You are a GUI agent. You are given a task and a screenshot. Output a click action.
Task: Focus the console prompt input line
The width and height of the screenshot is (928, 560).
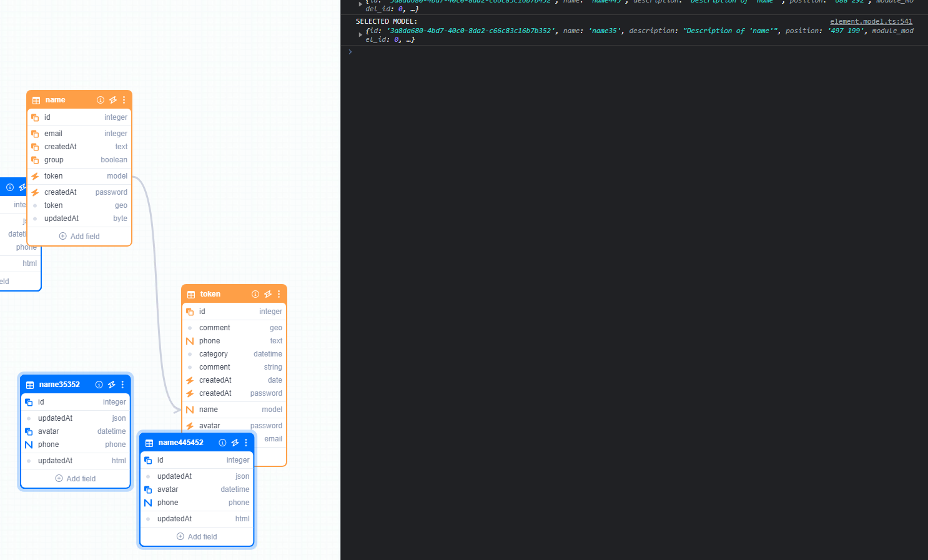pos(634,52)
